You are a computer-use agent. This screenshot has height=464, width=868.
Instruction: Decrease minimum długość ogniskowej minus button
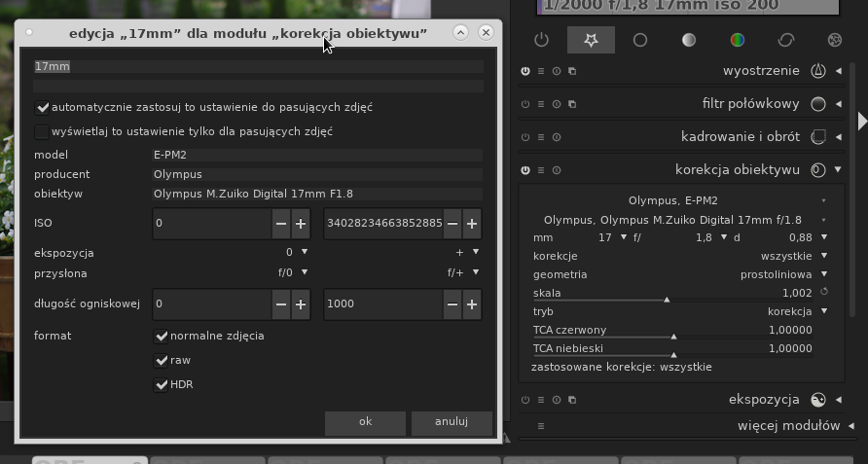coord(281,303)
